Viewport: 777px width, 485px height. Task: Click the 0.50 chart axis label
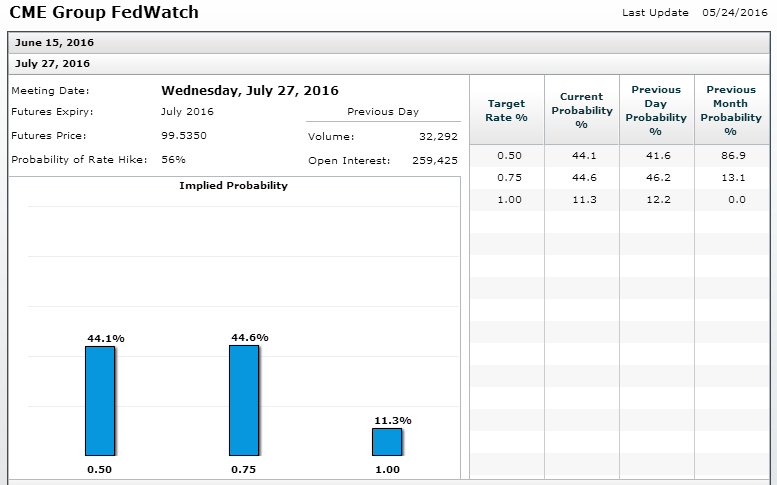pos(100,470)
